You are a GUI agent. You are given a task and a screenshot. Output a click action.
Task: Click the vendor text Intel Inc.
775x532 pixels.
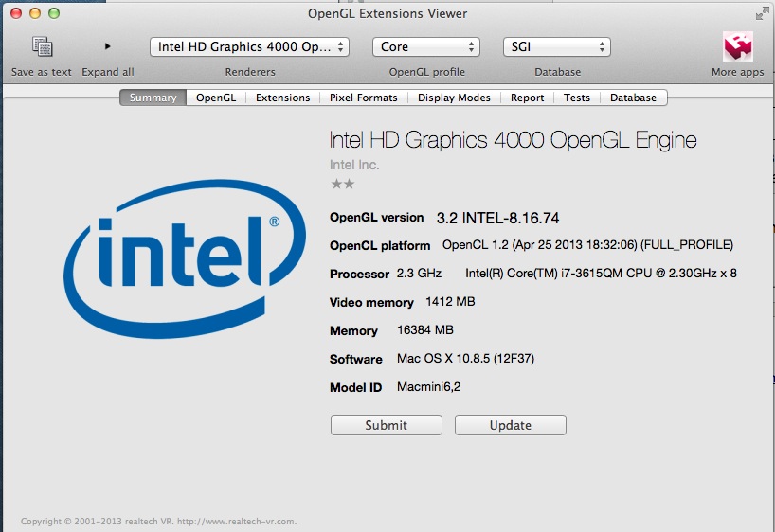click(x=354, y=165)
